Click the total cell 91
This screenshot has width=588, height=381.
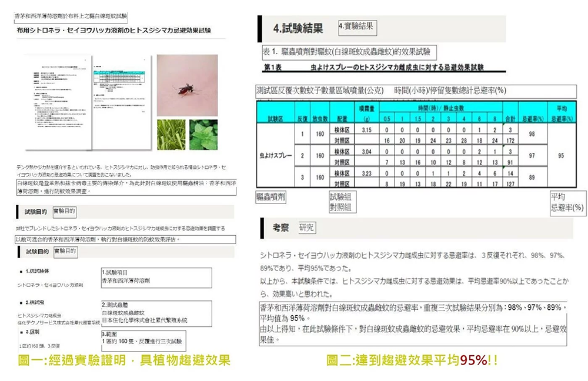[x=510, y=162]
